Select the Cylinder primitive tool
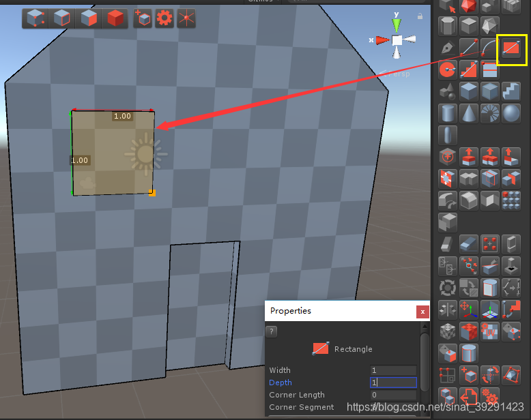The image size is (531, 420). point(448,113)
